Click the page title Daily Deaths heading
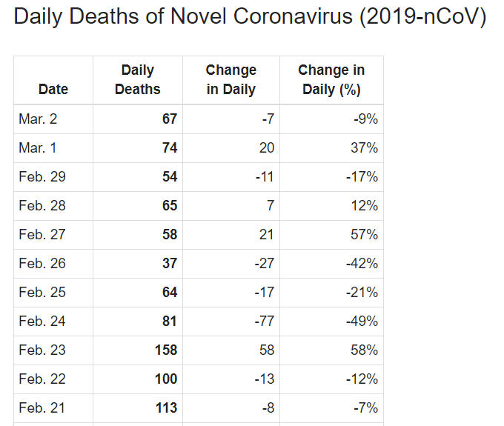504x426 pixels. (250, 16)
